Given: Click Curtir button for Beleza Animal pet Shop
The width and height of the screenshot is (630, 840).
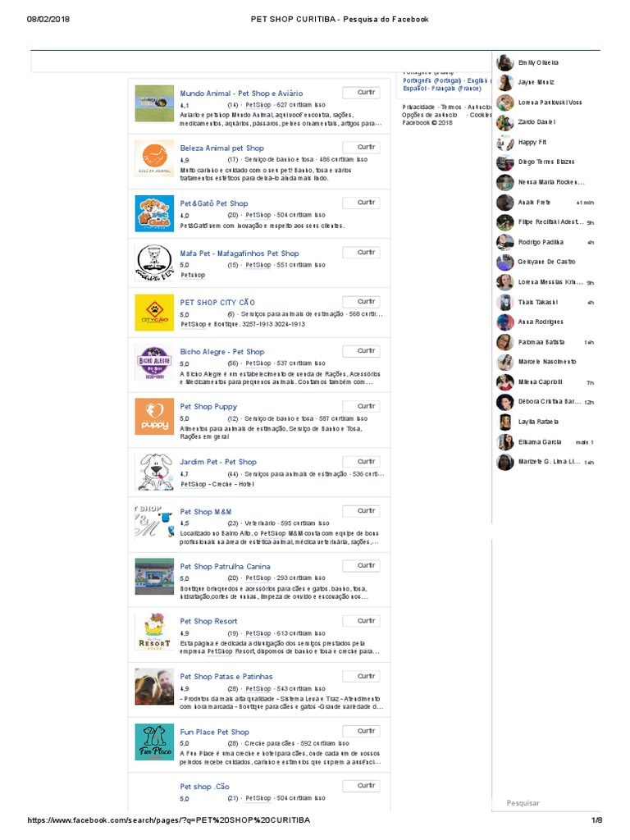Looking at the screenshot, I should tap(361, 147).
